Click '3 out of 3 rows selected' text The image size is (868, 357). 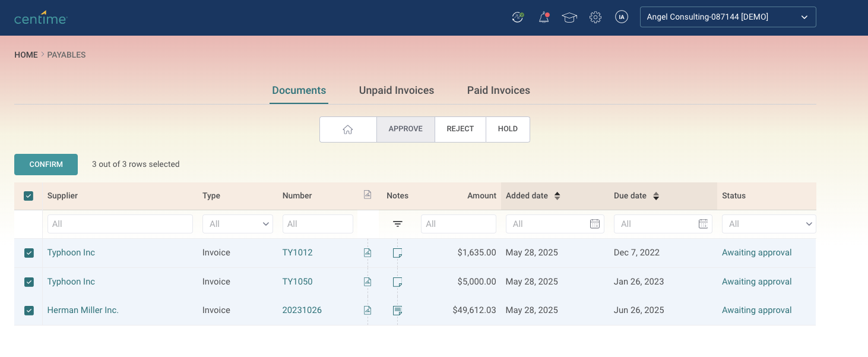135,164
